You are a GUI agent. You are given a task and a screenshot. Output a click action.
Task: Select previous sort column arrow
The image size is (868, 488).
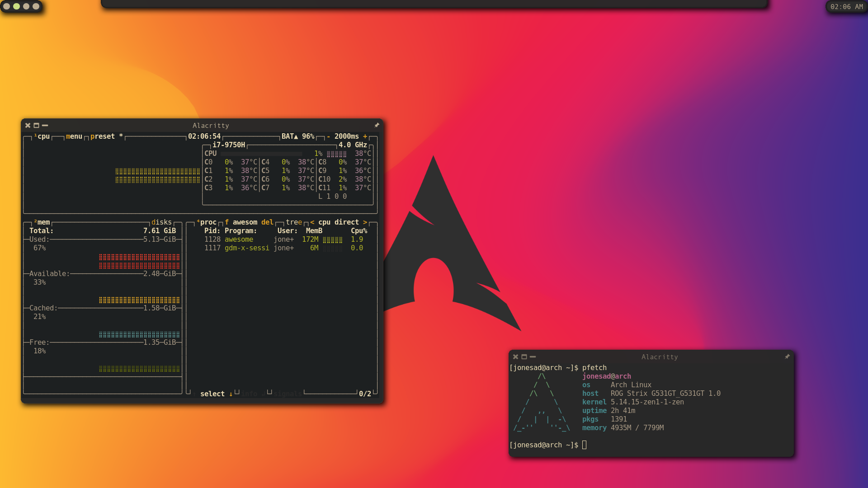coord(312,222)
